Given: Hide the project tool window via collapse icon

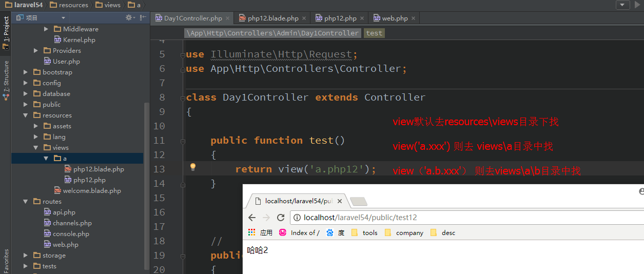Looking at the screenshot, I should point(143,17).
